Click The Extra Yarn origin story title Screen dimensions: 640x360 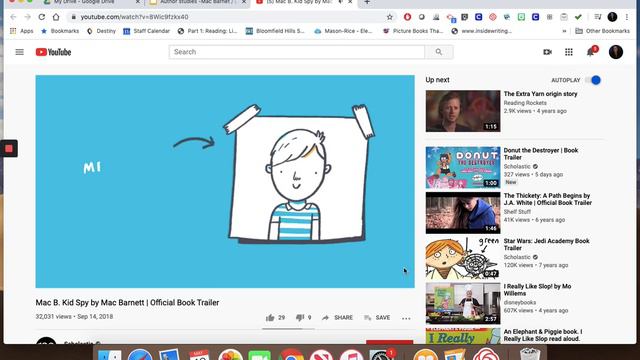click(x=540, y=94)
